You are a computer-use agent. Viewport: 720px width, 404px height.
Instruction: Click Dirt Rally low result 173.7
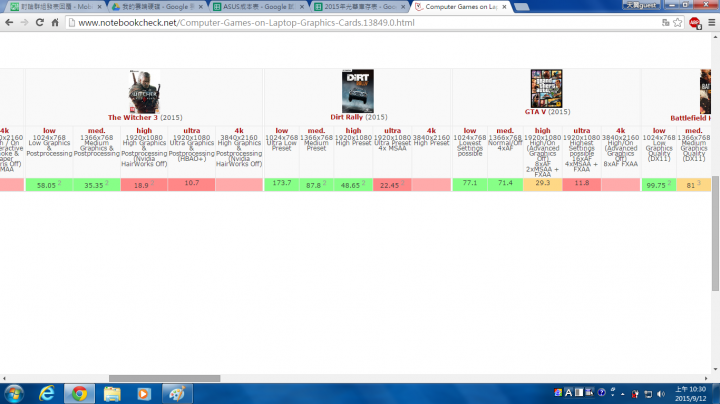click(x=281, y=184)
